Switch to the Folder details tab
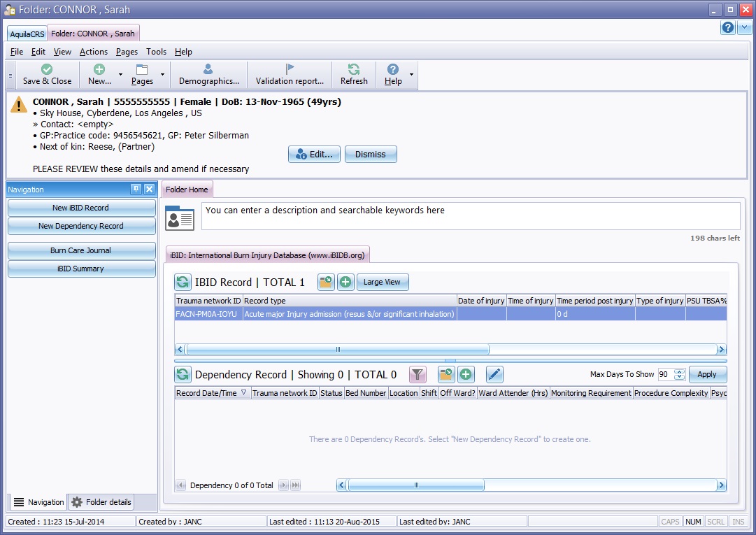The image size is (756, 535). point(101,502)
